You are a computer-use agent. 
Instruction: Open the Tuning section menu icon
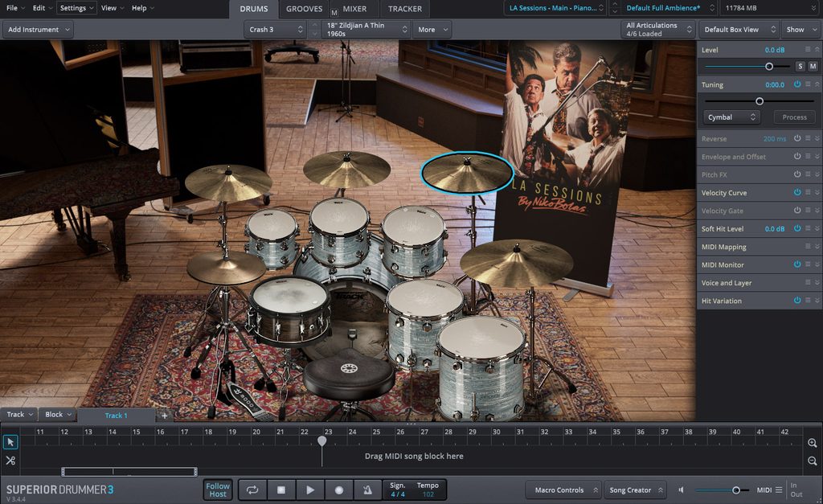(808, 84)
